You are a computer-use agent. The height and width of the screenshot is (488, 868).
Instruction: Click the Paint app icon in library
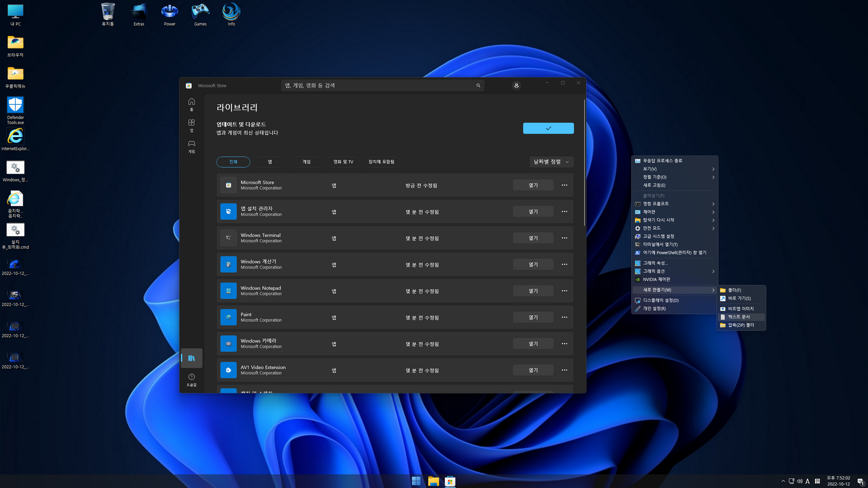click(x=228, y=317)
